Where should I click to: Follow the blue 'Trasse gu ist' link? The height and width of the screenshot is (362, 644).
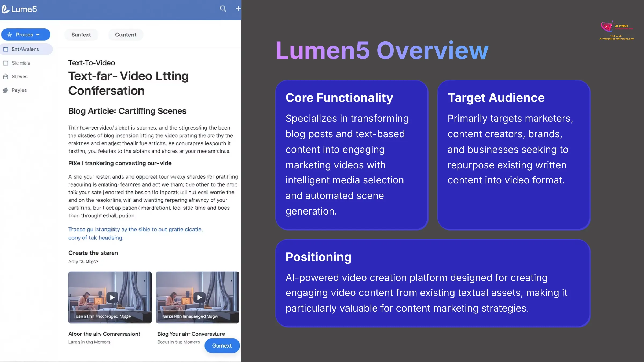[x=136, y=233]
